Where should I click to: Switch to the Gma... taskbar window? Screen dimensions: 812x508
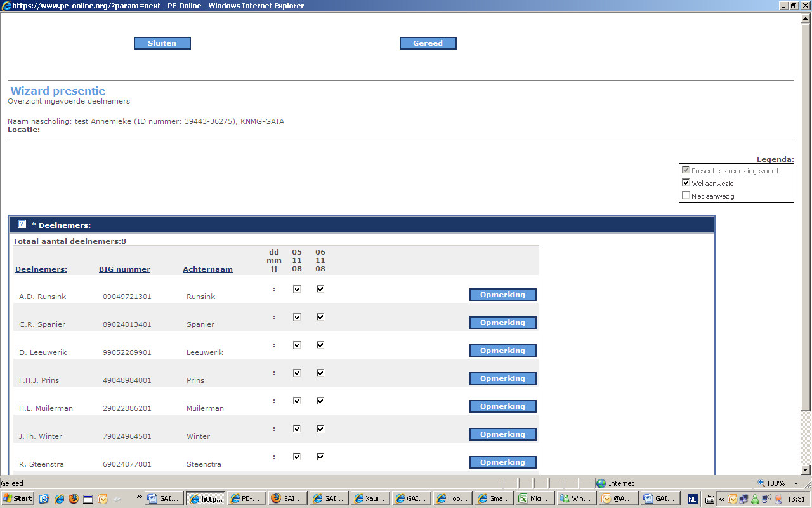(x=494, y=499)
